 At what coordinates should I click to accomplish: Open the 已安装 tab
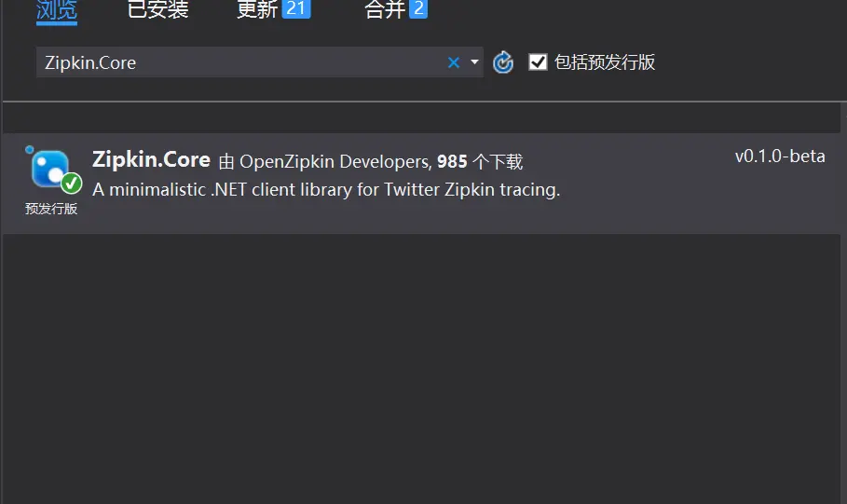pos(157,9)
